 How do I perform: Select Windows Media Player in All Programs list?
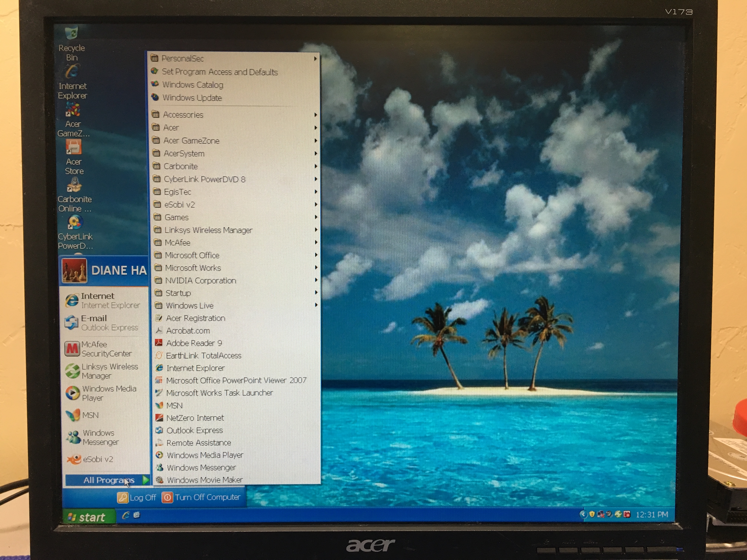point(236,455)
